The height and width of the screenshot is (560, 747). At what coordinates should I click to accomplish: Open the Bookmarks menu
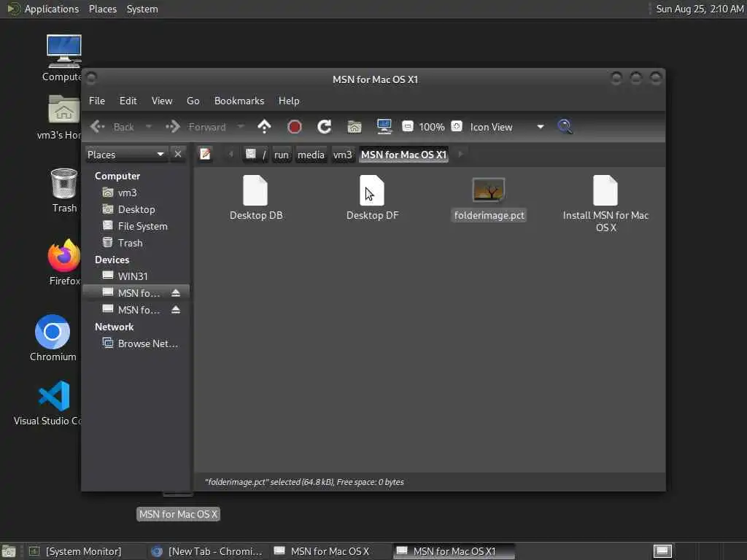(239, 101)
